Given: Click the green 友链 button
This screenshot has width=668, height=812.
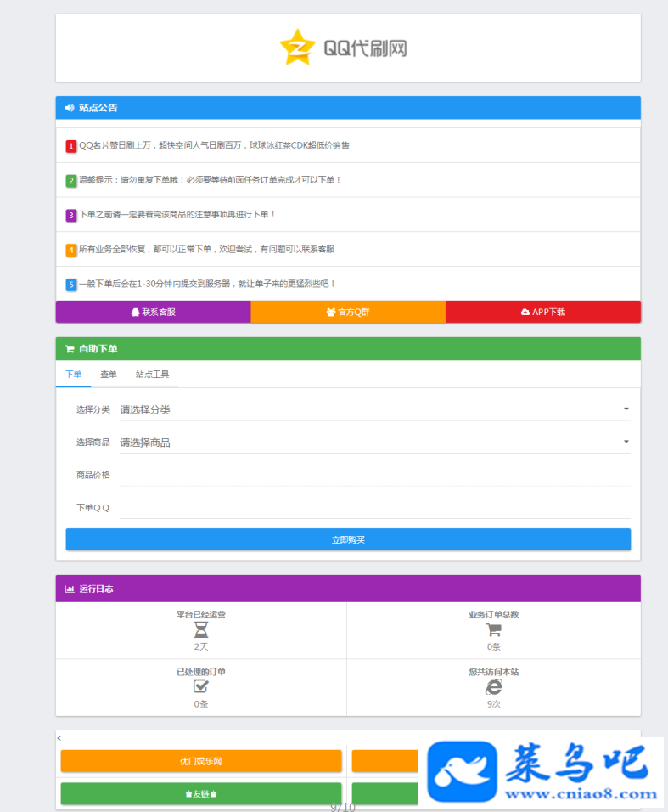Looking at the screenshot, I should click(201, 794).
